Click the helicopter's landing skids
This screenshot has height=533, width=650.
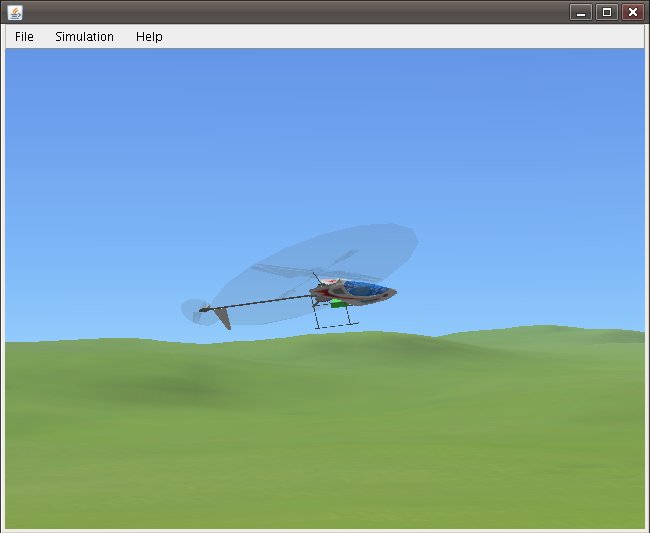334,324
